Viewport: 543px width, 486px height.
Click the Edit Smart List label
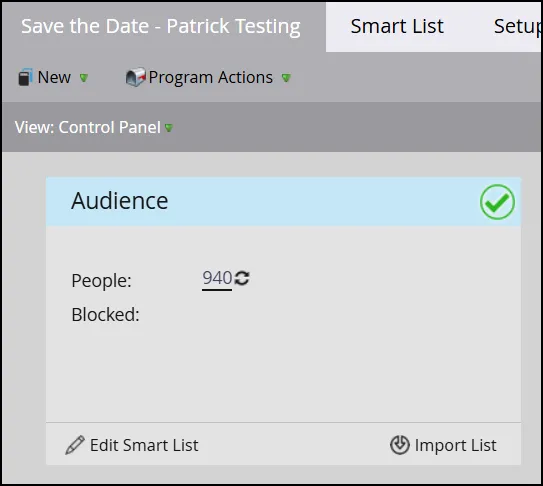pyautogui.click(x=144, y=445)
